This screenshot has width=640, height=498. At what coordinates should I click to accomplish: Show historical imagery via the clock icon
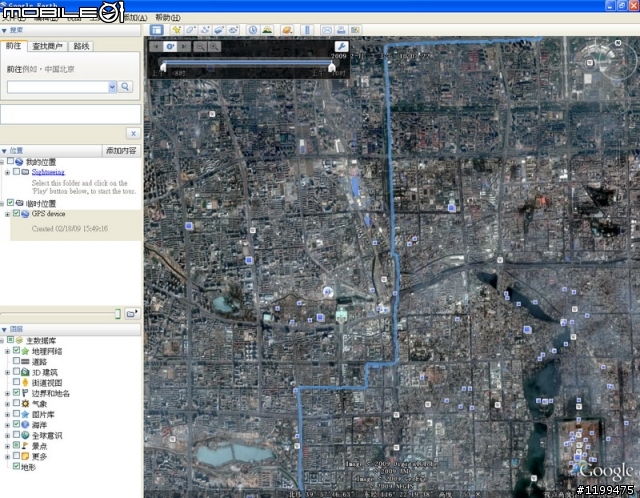pyautogui.click(x=253, y=30)
